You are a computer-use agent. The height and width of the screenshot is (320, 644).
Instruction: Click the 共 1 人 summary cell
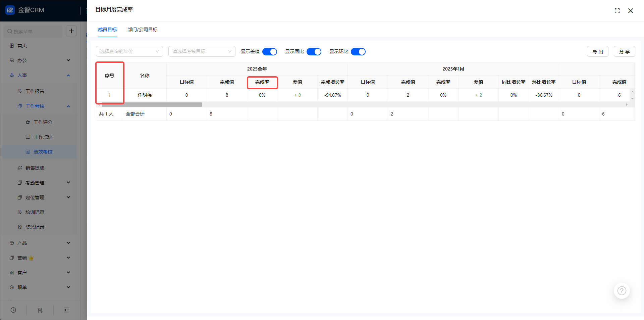coord(110,114)
